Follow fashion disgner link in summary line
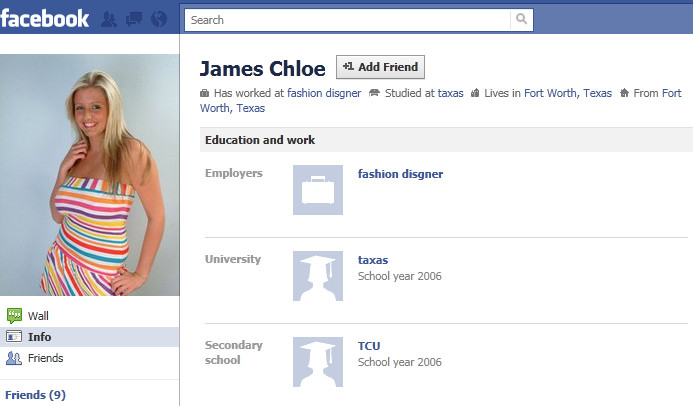Screen dimensions: 693x406 [324, 93]
